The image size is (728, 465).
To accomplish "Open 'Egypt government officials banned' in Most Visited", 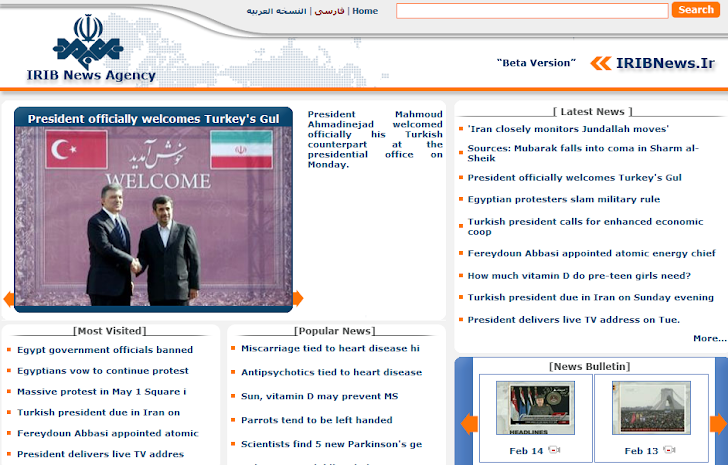I will [x=105, y=350].
